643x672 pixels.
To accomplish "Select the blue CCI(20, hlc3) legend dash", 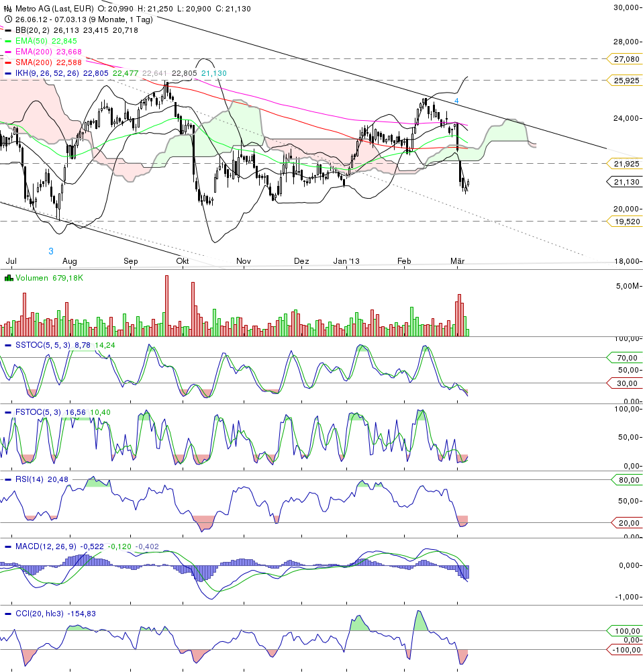I will click(7, 614).
